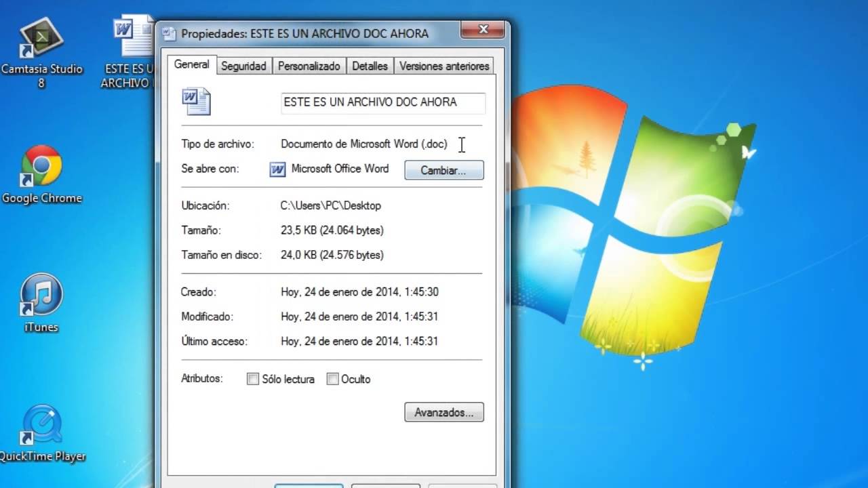
Task: Click the Documento de Microsoft Word (.doc) text
Action: 364,144
